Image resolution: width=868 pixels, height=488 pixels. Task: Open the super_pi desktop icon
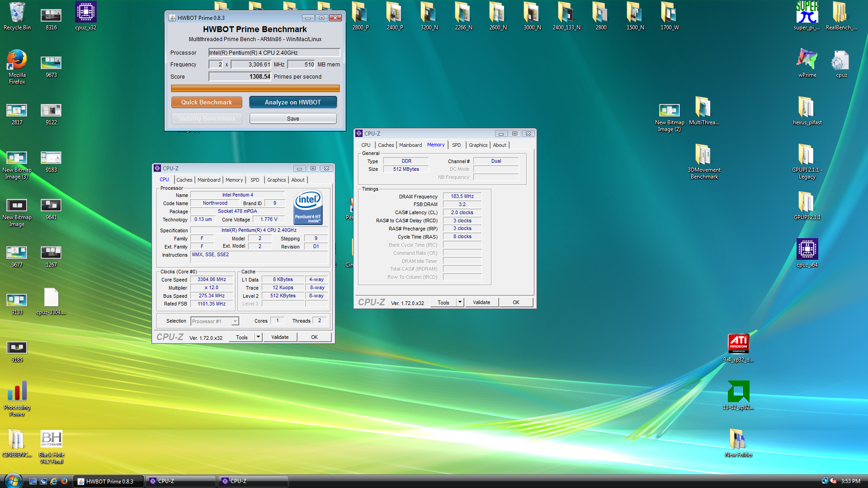click(807, 16)
